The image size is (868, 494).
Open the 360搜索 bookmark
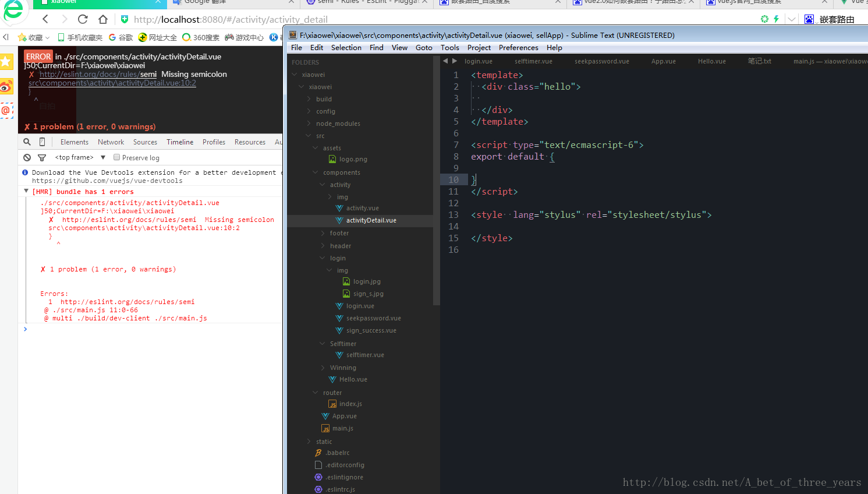tap(201, 37)
